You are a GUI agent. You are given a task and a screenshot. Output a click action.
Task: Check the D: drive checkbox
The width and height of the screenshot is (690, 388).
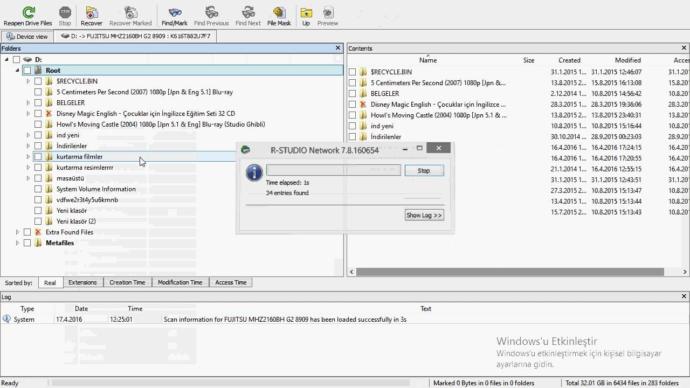tap(16, 59)
